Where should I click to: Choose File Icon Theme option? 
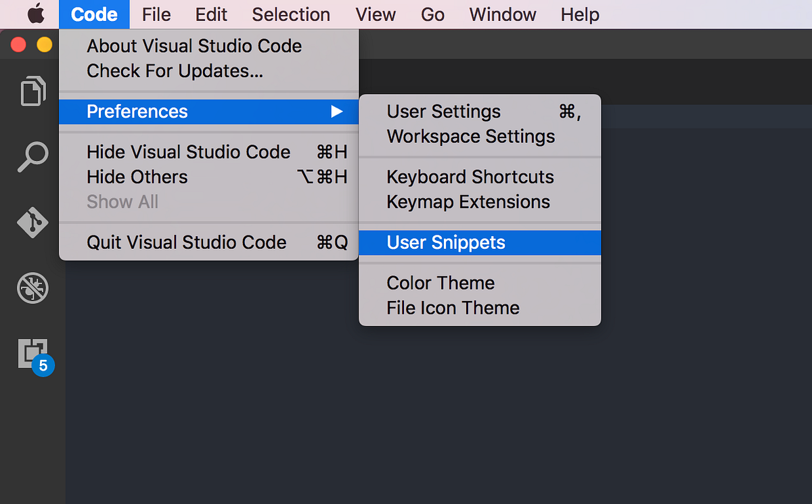453,308
